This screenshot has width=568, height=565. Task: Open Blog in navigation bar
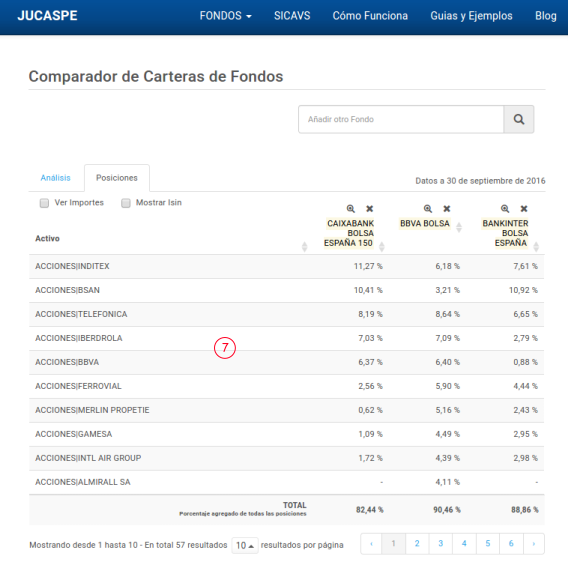point(546,16)
